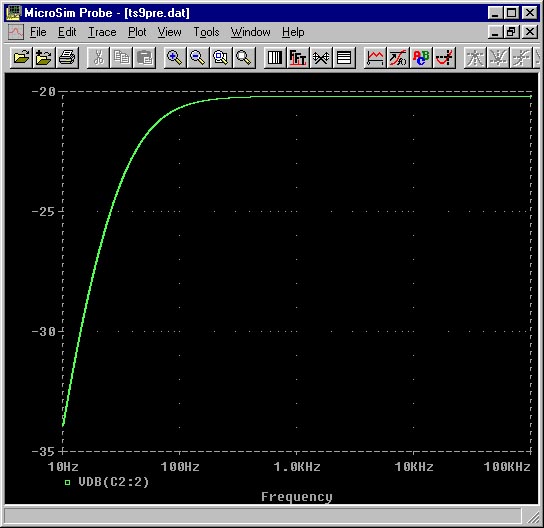This screenshot has height=528, width=544.
Task: Click the Open file folder icon
Action: click(x=22, y=58)
